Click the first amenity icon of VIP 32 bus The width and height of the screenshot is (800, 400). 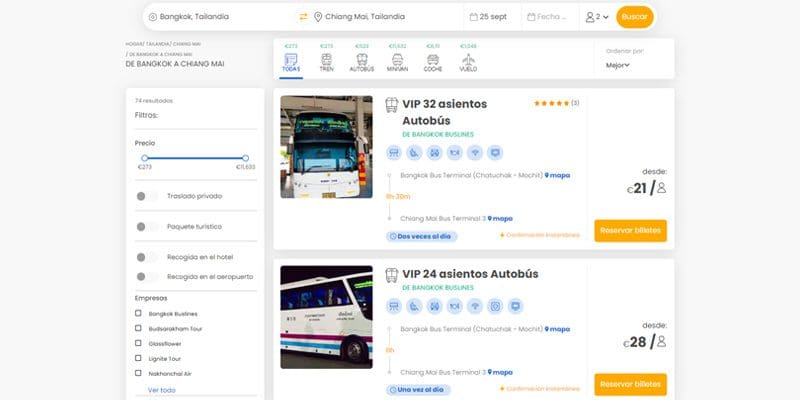click(394, 153)
